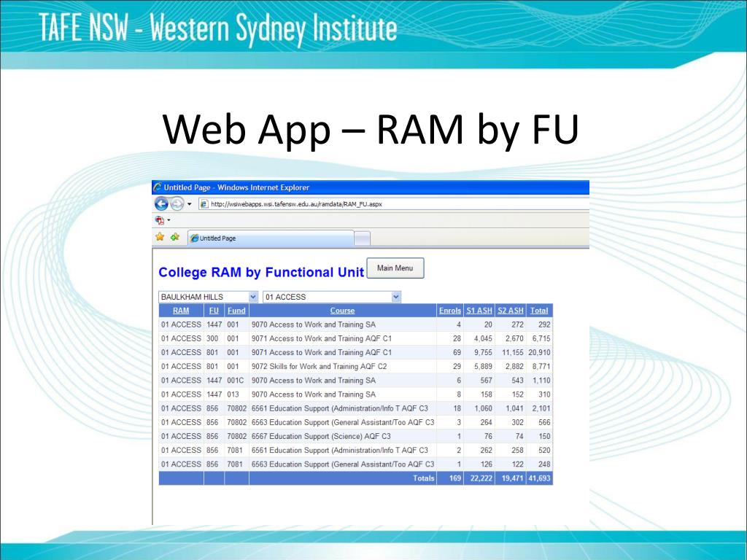Screen dimensions: 747x560
Task: Click the page icon in the address bar
Action: pos(204,204)
